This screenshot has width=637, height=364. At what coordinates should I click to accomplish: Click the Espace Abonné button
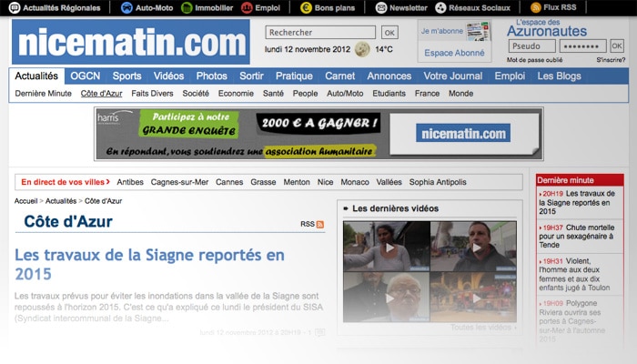[x=454, y=53]
